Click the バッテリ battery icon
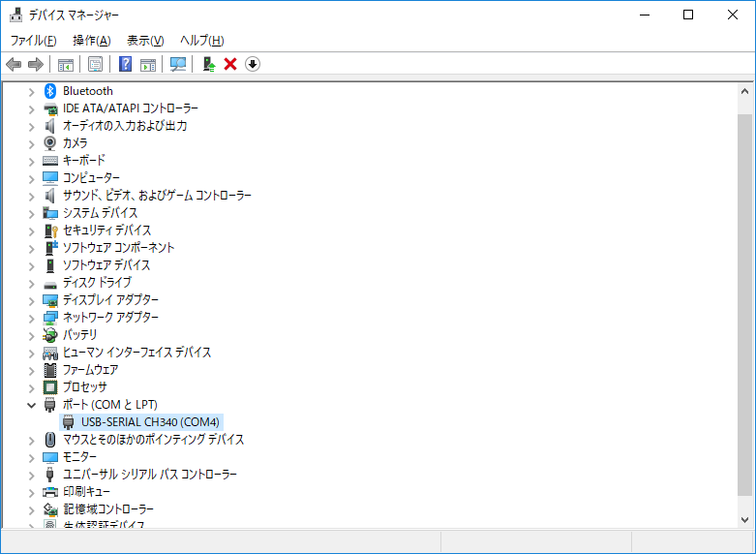Screen dimensions: 756x554 tap(50, 335)
